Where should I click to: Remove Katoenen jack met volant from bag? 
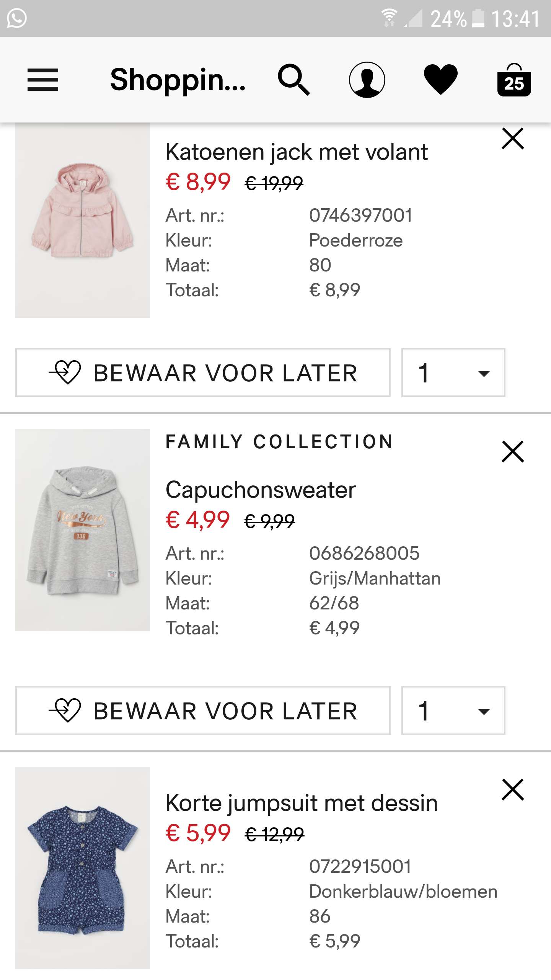[513, 139]
